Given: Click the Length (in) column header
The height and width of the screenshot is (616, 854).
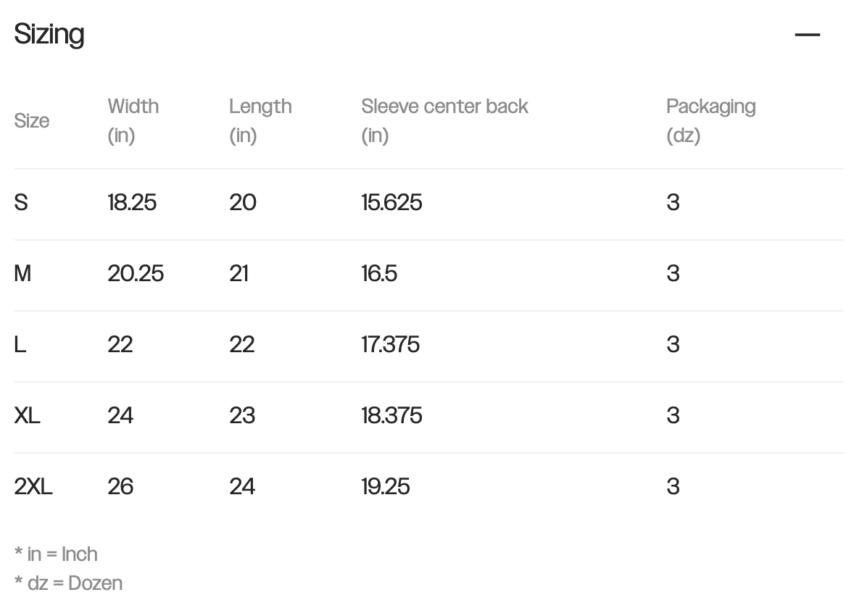Looking at the screenshot, I should pyautogui.click(x=260, y=120).
